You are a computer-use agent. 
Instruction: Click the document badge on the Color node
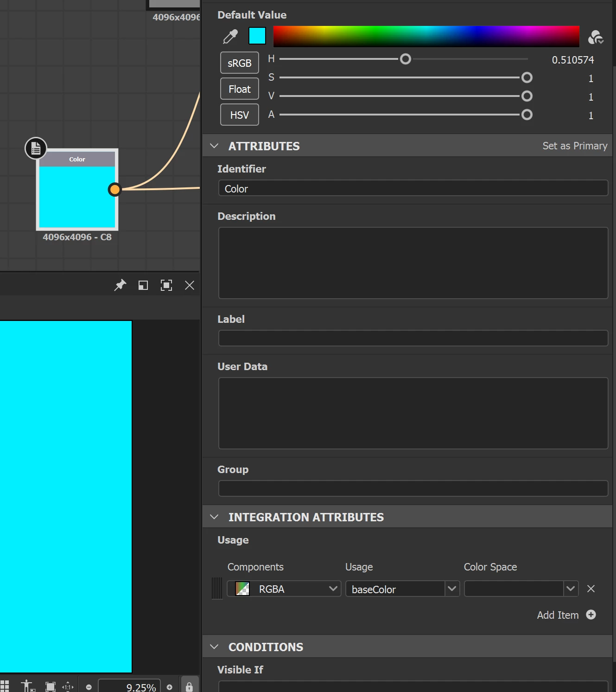point(36,148)
